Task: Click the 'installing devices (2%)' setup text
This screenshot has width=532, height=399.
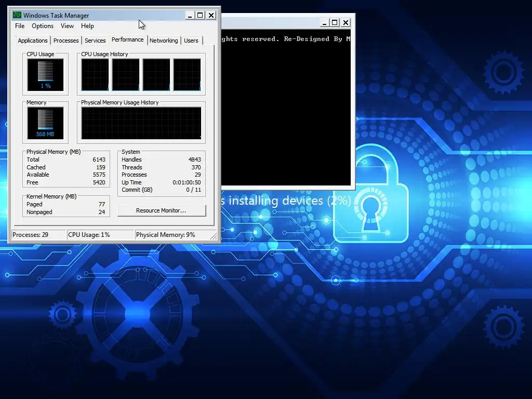Action: (x=290, y=201)
